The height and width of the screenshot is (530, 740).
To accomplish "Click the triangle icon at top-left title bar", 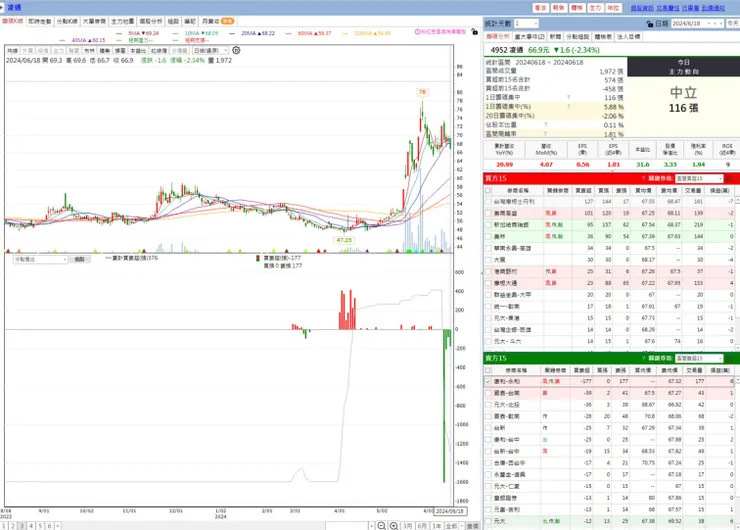I will 2,7.
